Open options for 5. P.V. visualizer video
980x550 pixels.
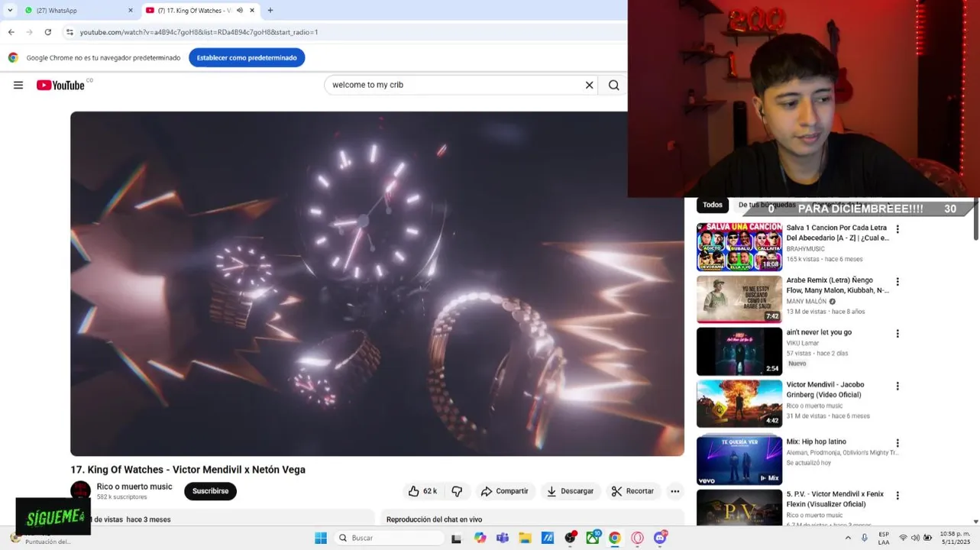point(898,496)
